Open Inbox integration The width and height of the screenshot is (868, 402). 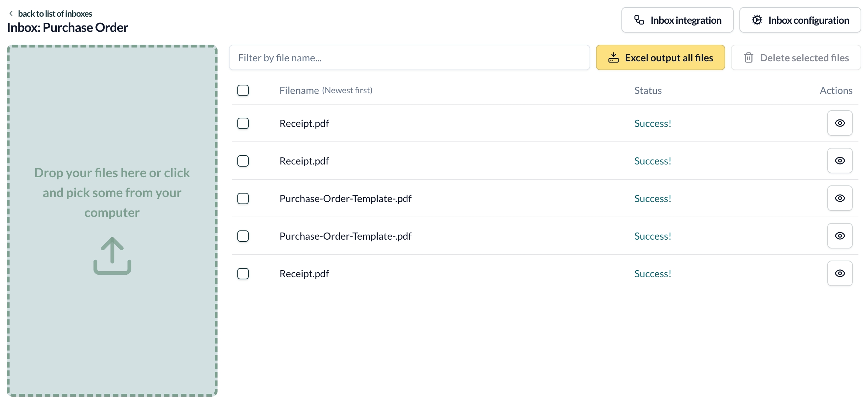tap(677, 20)
